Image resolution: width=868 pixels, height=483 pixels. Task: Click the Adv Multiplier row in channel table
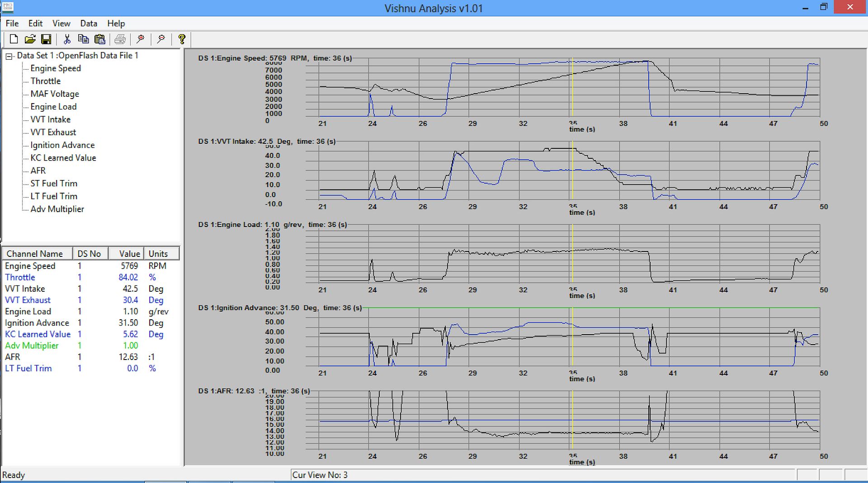pos(32,346)
